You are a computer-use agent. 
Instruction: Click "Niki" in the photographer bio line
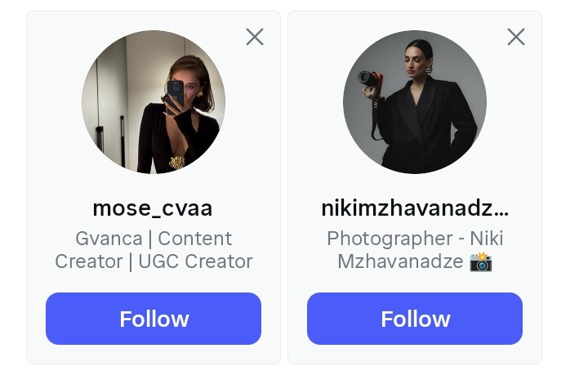[487, 239]
